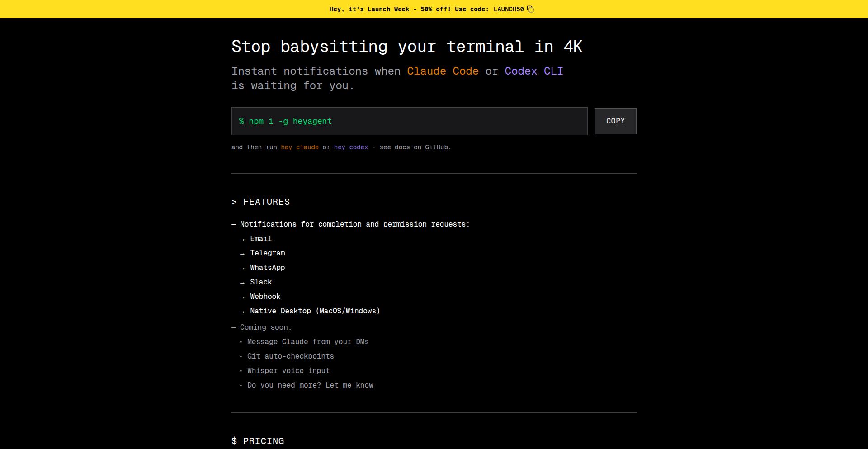
Task: Click the PRICING section heading
Action: 258,441
